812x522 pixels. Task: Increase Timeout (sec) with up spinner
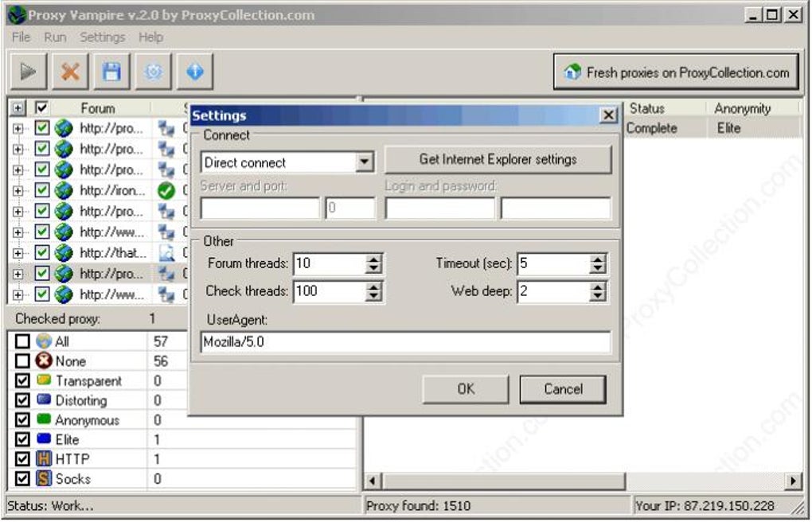click(x=598, y=259)
